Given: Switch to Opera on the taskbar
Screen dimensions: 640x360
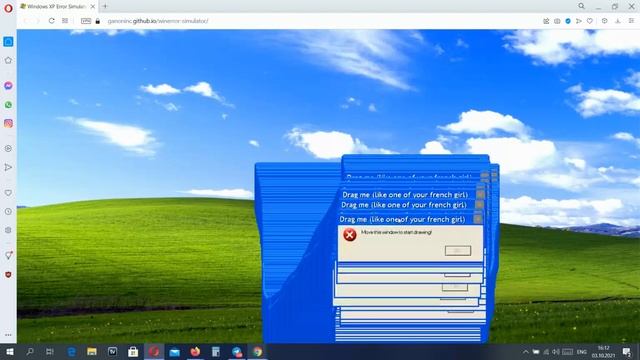Looking at the screenshot, I should tap(154, 352).
